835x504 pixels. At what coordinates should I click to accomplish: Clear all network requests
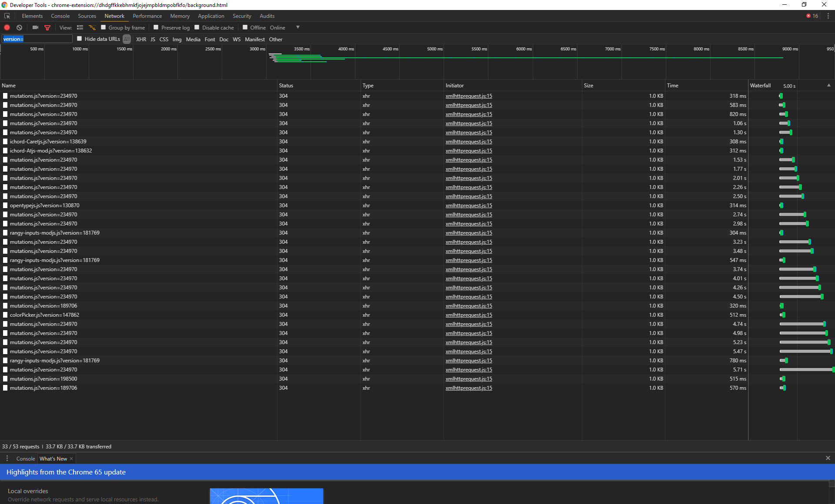19,27
